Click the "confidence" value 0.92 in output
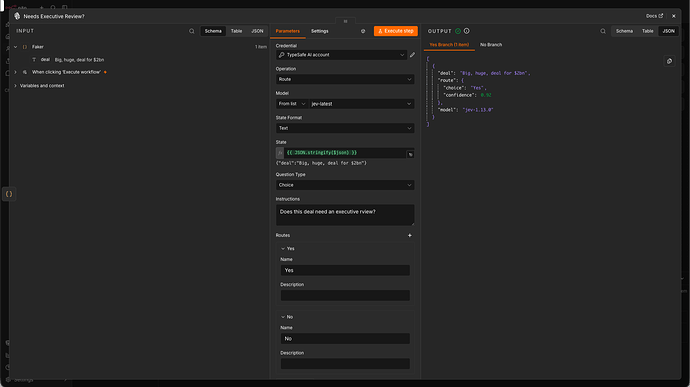Screen dimensions: 690x387 click(x=486, y=95)
